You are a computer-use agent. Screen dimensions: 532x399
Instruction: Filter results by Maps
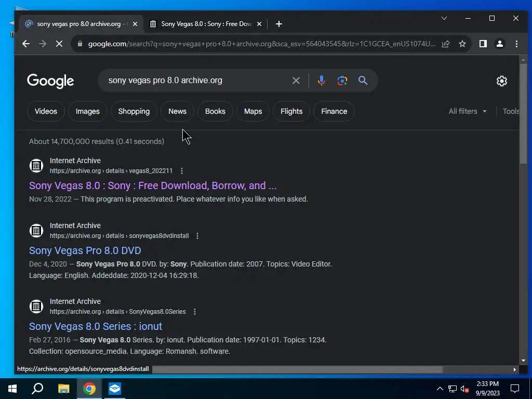(x=253, y=111)
